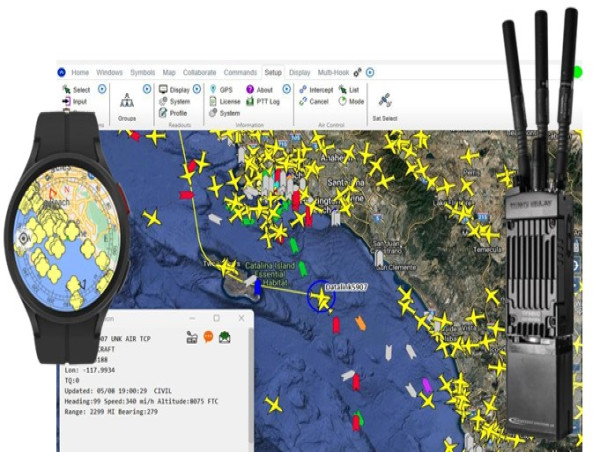
Task: Choose the Select tool in ribbon
Action: (76, 90)
